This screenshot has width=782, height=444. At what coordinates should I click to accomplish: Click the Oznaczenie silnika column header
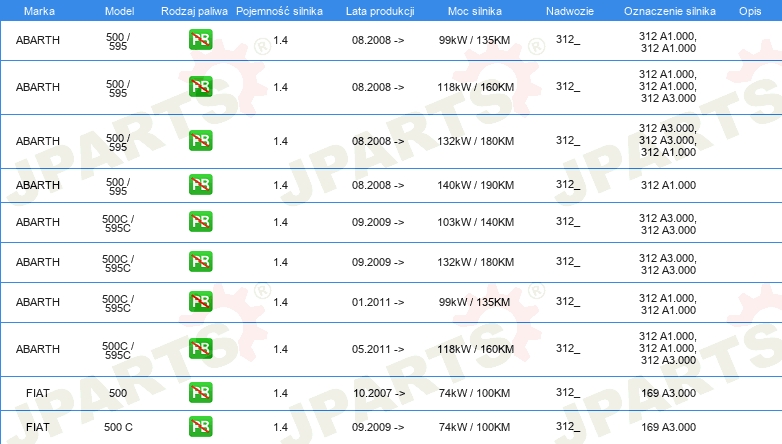coord(670,11)
